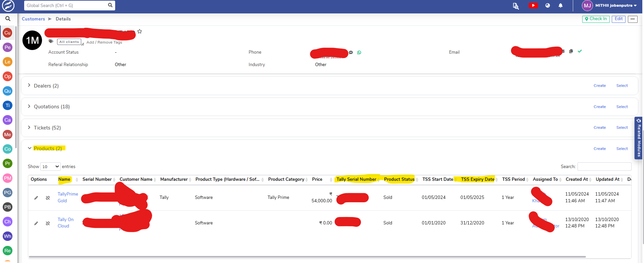644x263 pixels.
Task: Click Add / Remove Tags
Action: [104, 42]
